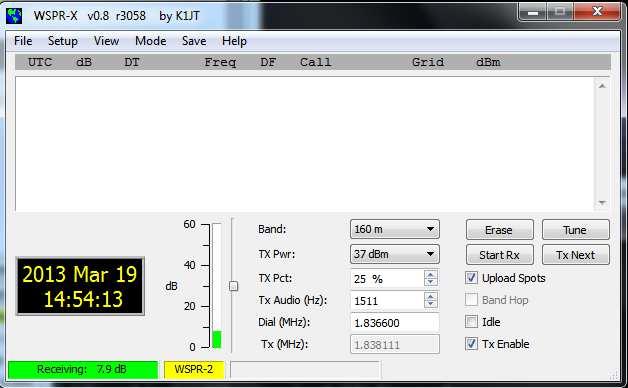Viewport: 628px width, 388px height.
Task: Click the Tx Next button
Action: point(576,255)
